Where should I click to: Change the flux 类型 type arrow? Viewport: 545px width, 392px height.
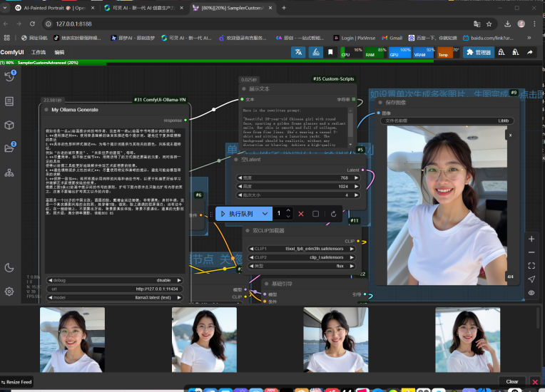352,266
